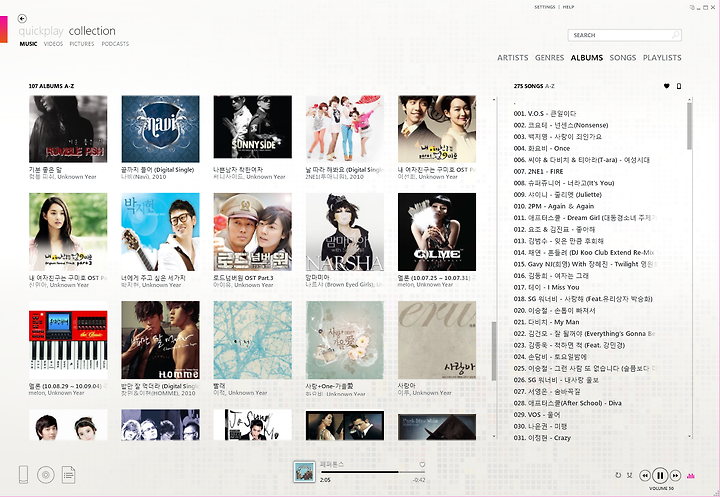
Task: Toggle shuffle playback
Action: pyautogui.click(x=630, y=475)
